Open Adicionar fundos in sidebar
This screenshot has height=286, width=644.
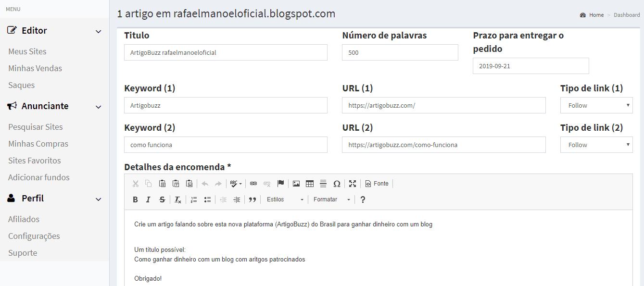(x=39, y=177)
